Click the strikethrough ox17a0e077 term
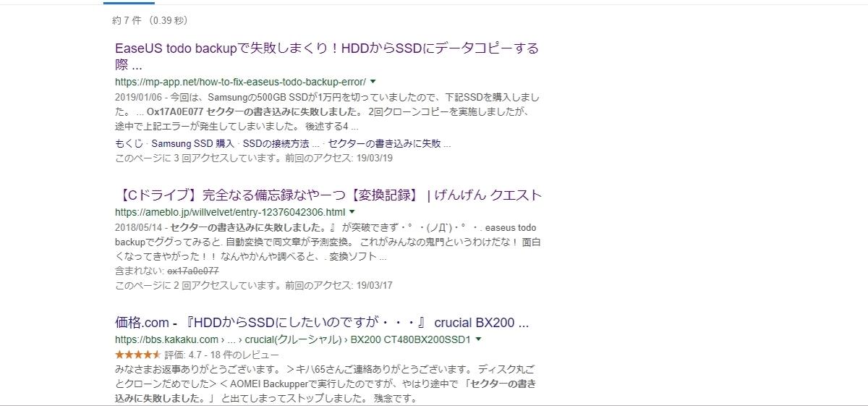868x406 pixels. pyautogui.click(x=193, y=270)
